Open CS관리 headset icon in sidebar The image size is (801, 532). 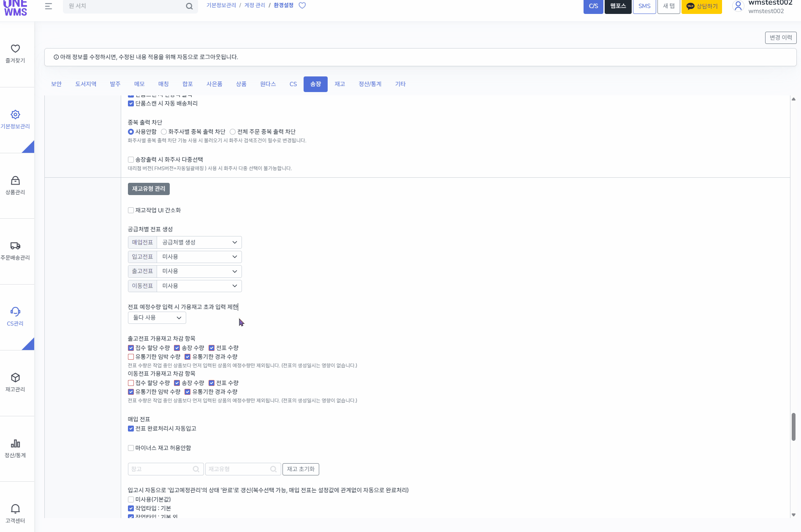pos(15,312)
